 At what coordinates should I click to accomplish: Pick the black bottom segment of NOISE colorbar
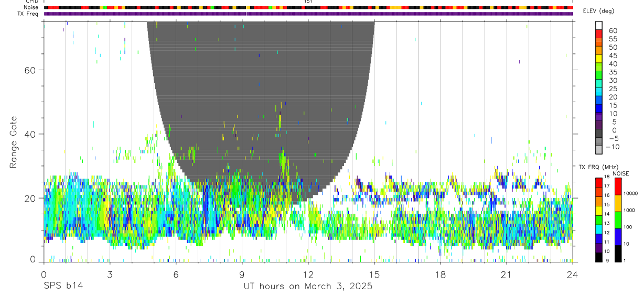coord(617,254)
